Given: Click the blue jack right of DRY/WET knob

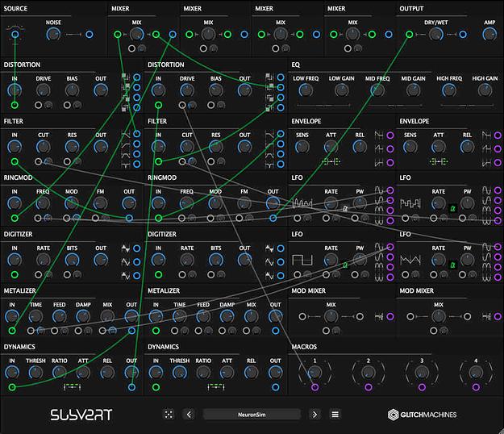Looking at the screenshot, I should 463,35.
